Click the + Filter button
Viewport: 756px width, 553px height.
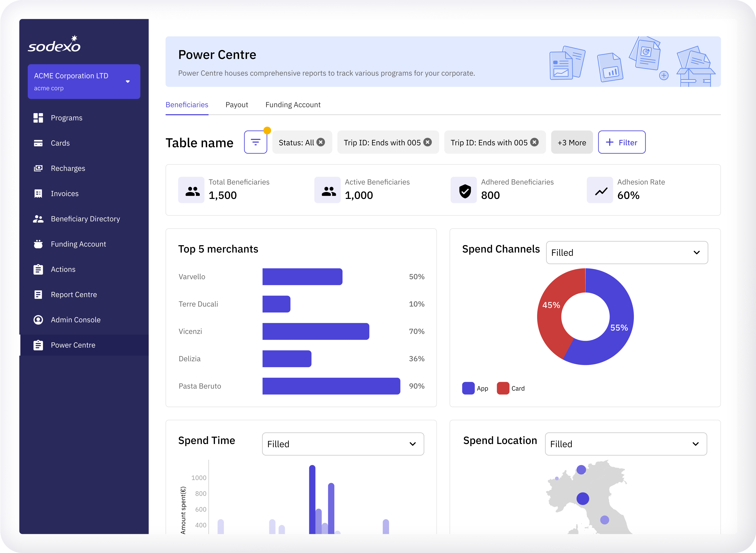pos(621,142)
